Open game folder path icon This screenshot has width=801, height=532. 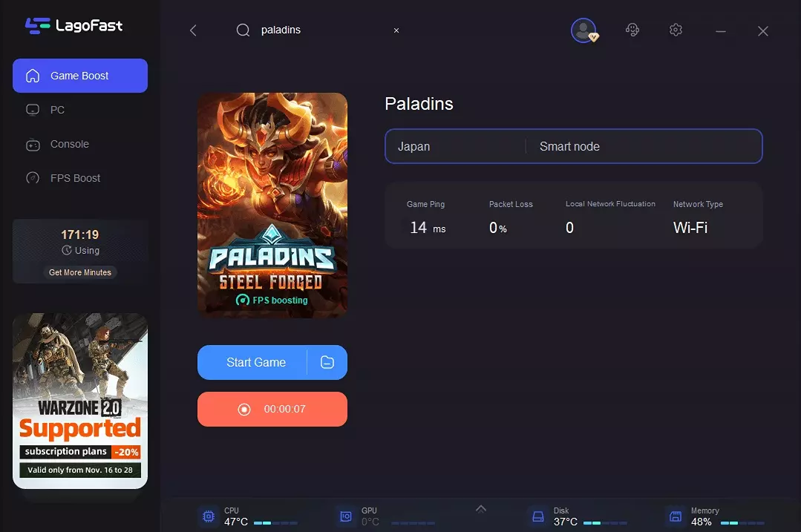coord(327,363)
